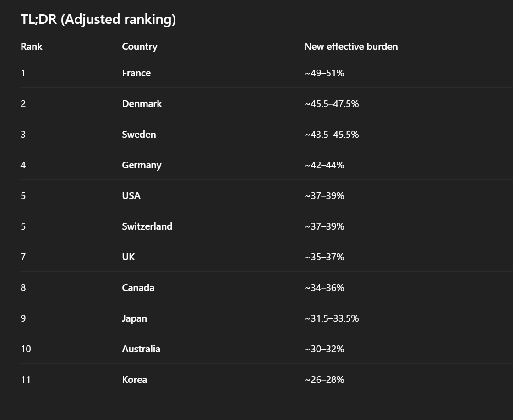
Task: Click Korea's ~26–28% burden value
Action: 324,380
